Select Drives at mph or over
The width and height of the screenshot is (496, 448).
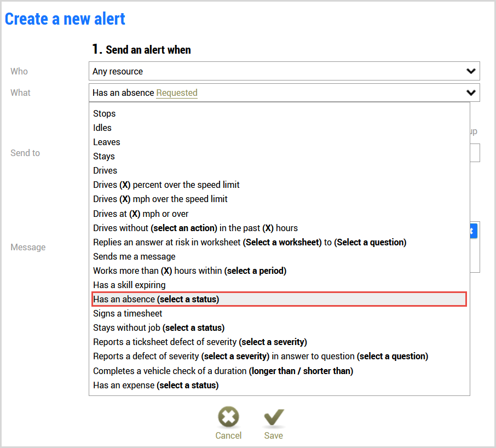[279, 214]
